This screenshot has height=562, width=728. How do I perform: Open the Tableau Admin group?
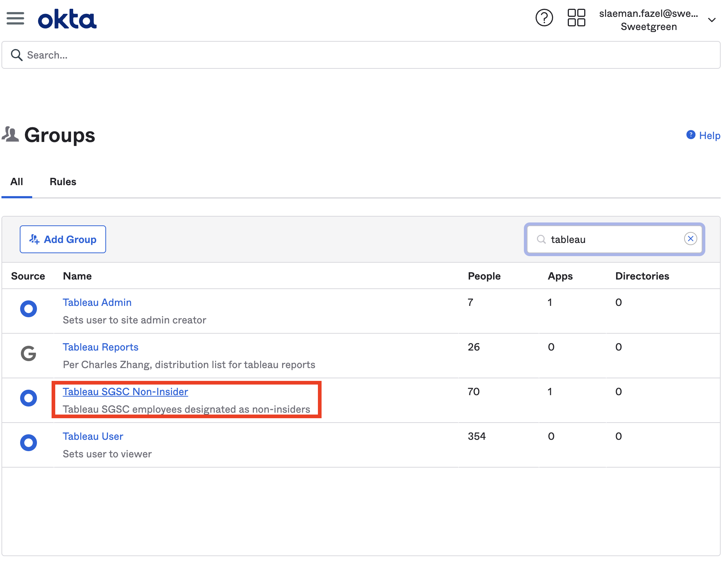click(x=97, y=303)
